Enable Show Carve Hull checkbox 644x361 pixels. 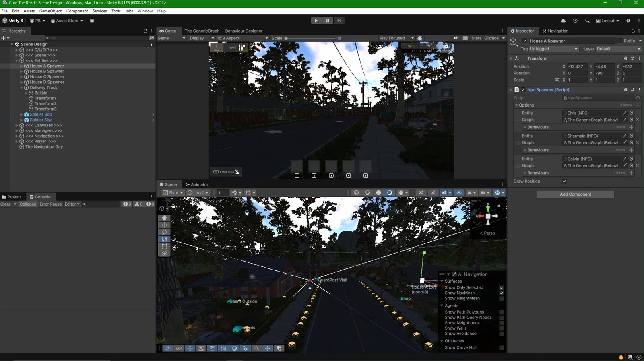point(502,348)
